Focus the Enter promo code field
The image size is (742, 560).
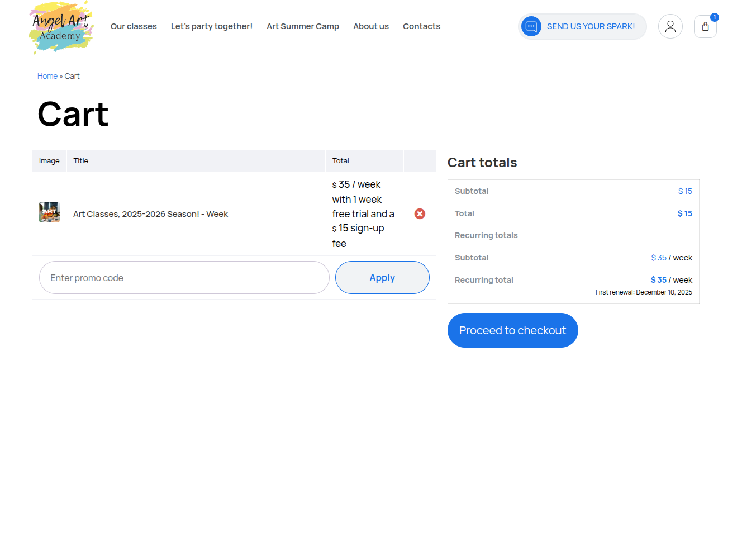[184, 278]
